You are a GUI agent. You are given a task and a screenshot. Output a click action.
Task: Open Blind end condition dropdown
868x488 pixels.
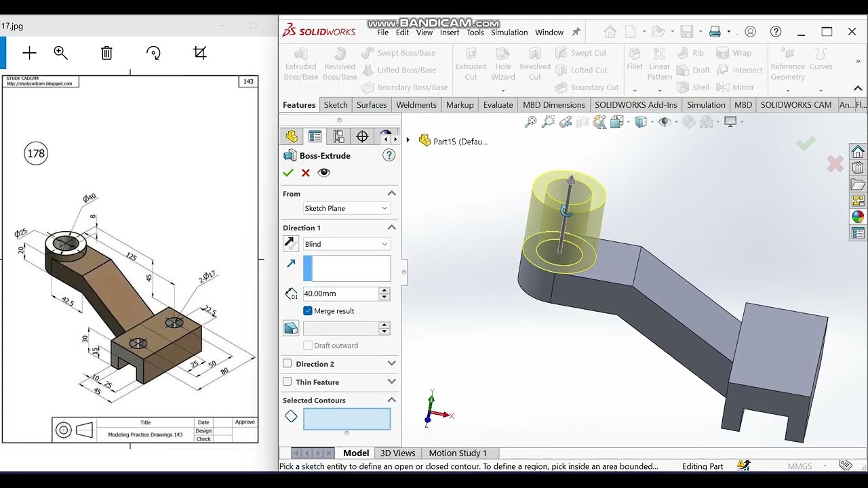tap(347, 244)
